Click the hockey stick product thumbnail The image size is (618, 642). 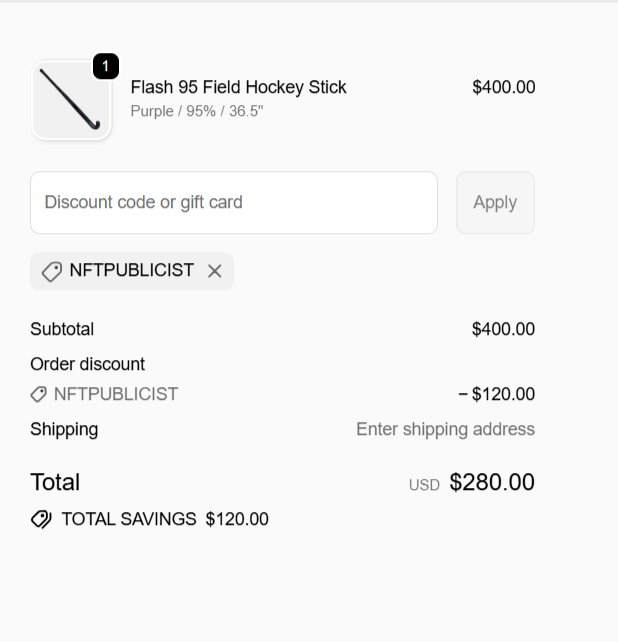[x=71, y=100]
